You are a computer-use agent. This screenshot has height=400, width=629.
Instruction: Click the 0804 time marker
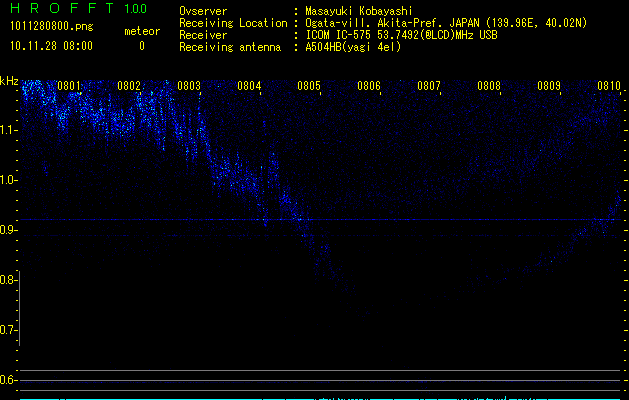coord(249,86)
